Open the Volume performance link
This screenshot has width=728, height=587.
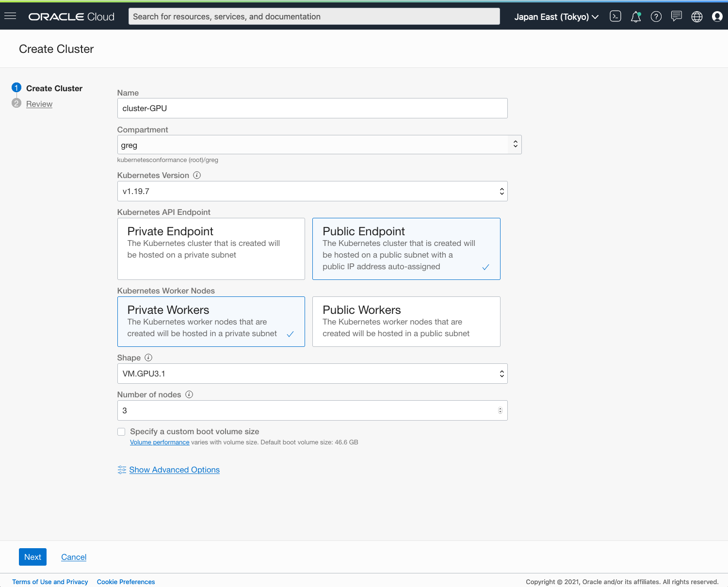(160, 442)
